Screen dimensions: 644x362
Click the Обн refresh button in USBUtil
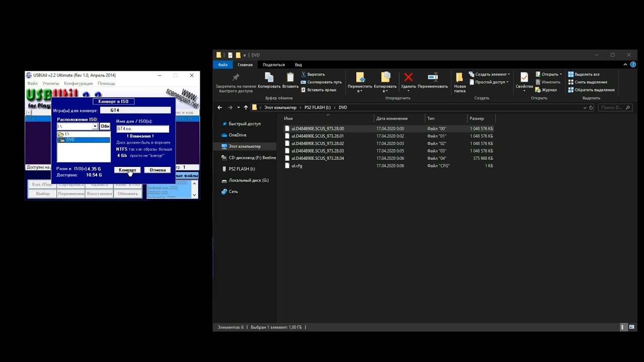[105, 126]
